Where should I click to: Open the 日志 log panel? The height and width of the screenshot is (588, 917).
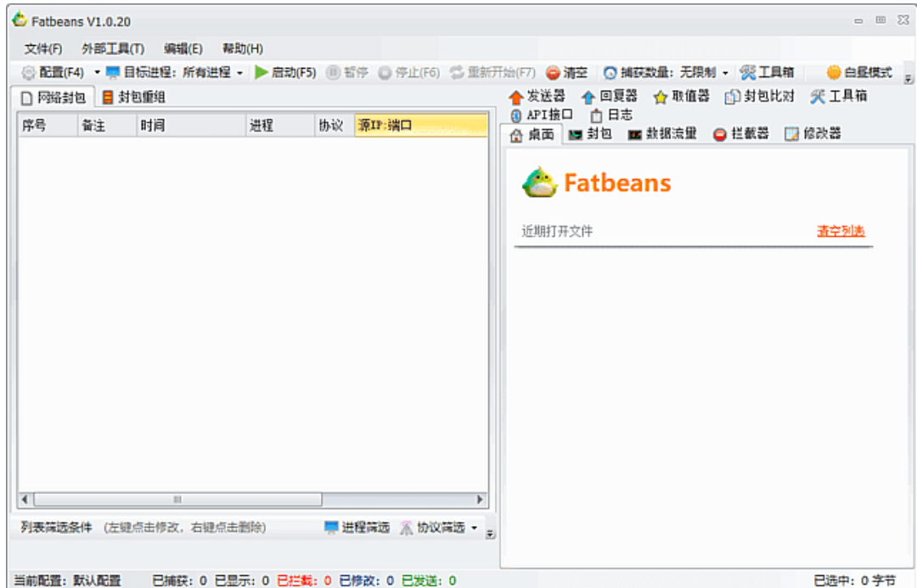610,114
